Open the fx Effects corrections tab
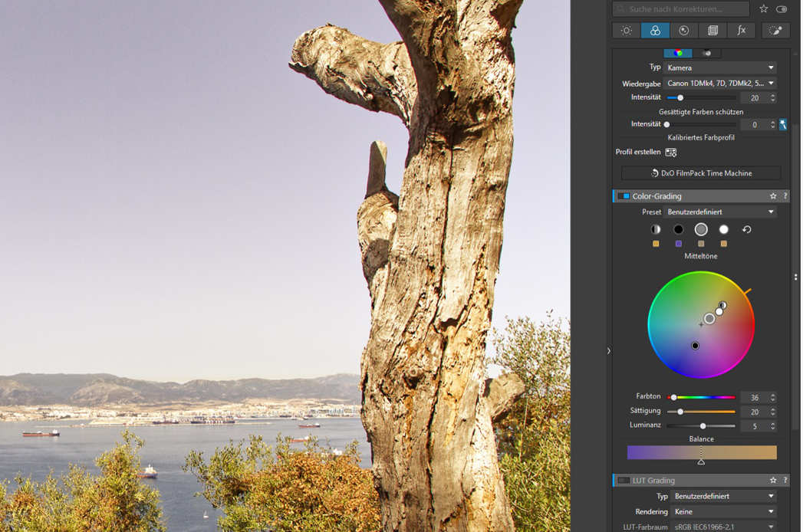 click(x=741, y=31)
